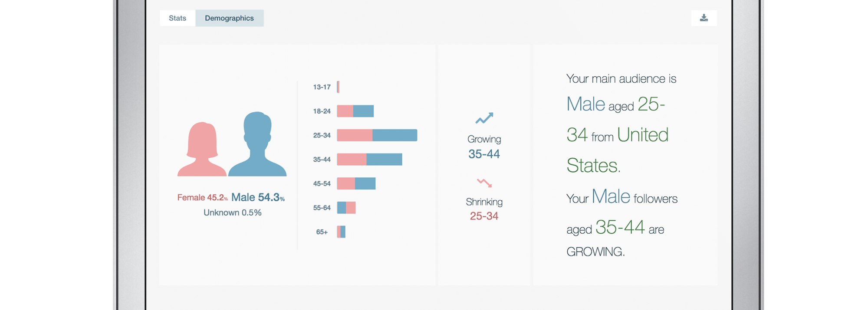Click the Male 54.3% label
868x310 pixels.
click(258, 198)
